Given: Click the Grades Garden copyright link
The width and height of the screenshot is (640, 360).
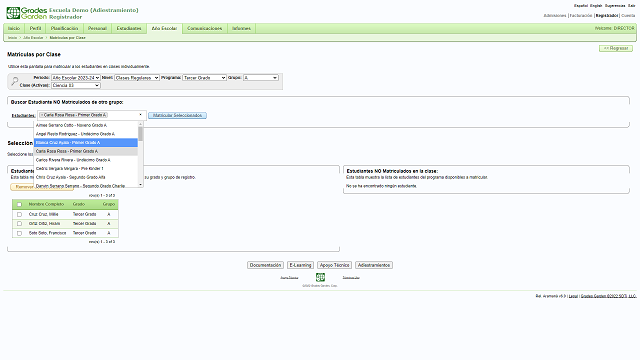Looking at the screenshot, I should coord(609,296).
